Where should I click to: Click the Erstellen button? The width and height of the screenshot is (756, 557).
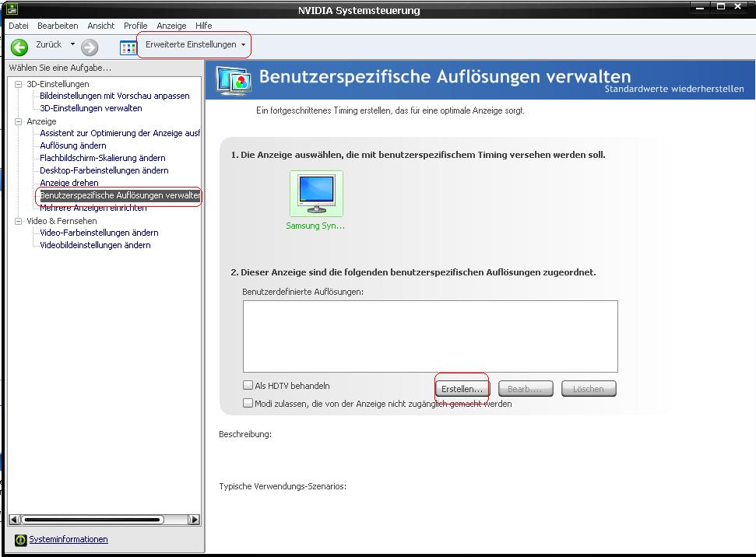462,389
